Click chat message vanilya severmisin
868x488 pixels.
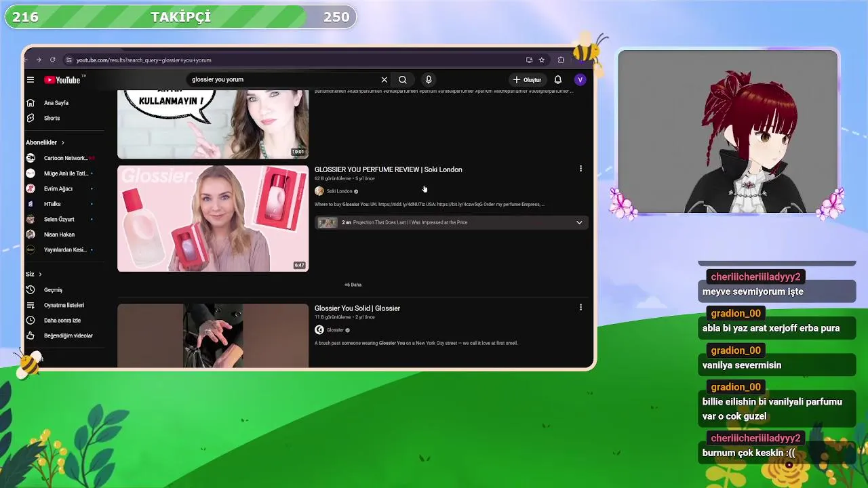point(742,365)
